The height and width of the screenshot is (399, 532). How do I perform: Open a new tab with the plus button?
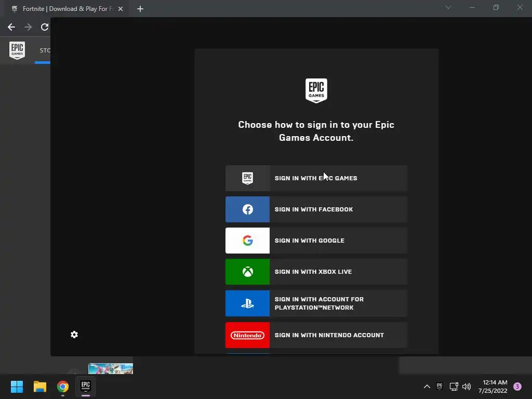click(x=140, y=9)
